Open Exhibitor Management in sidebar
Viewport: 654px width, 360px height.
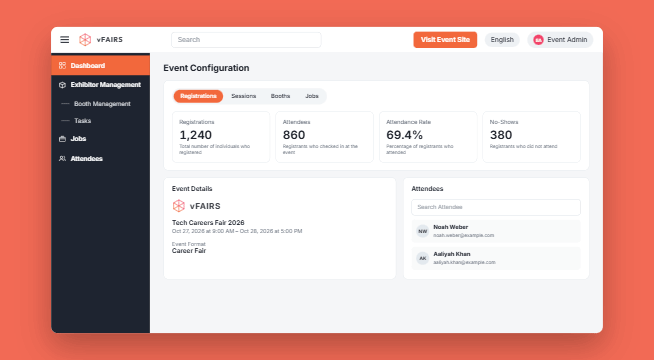101,85
